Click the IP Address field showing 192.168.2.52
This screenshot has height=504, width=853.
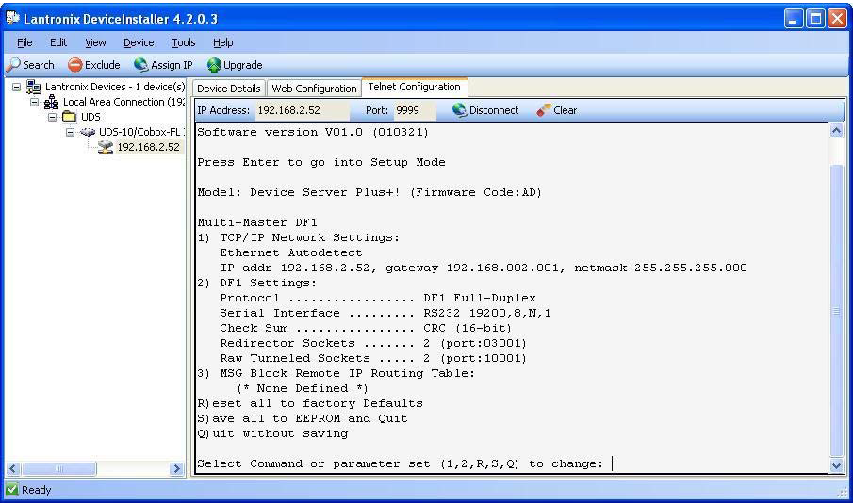click(302, 110)
